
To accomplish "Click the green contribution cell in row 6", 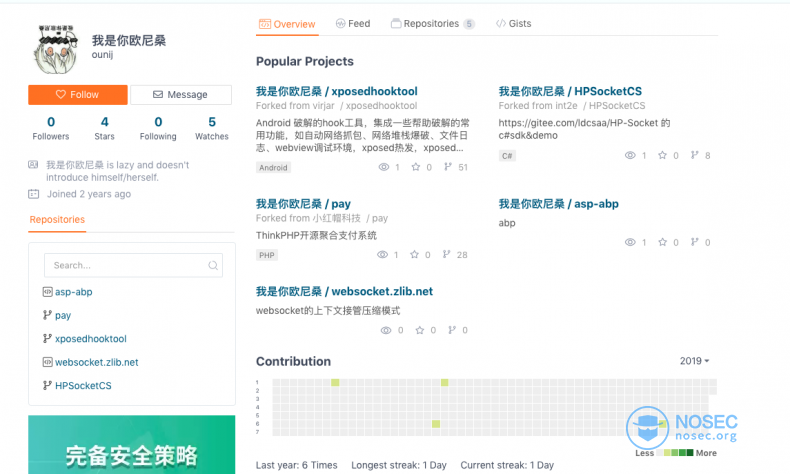I will click(436, 424).
